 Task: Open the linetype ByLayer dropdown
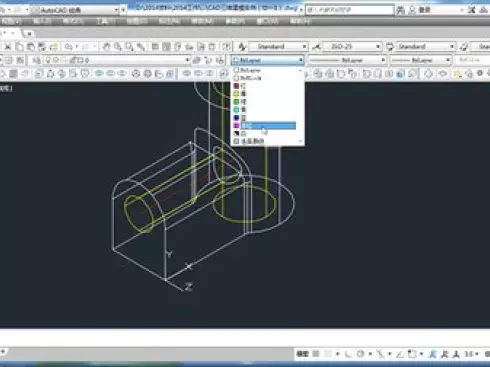click(x=347, y=60)
